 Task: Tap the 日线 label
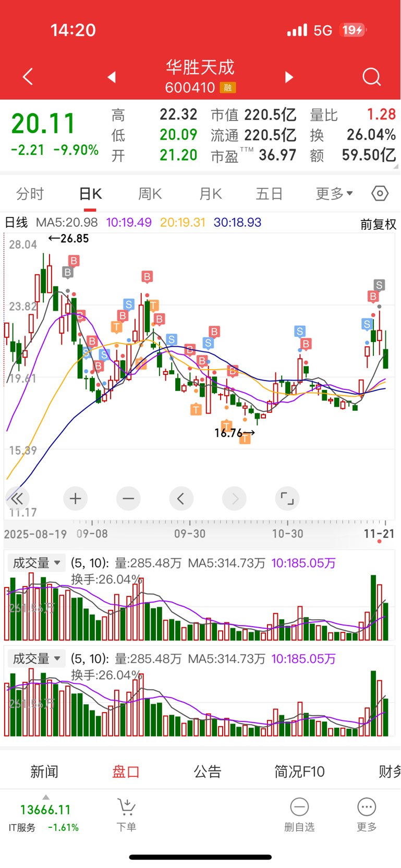[x=16, y=223]
